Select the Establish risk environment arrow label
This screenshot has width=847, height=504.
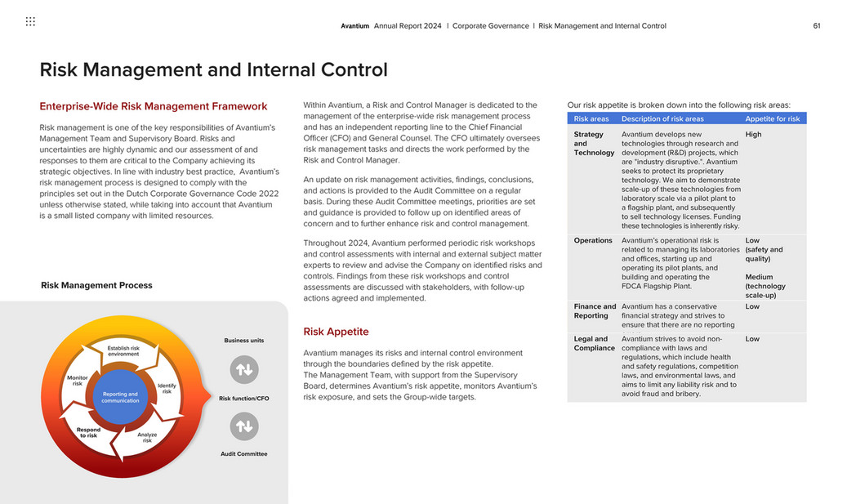tap(123, 351)
